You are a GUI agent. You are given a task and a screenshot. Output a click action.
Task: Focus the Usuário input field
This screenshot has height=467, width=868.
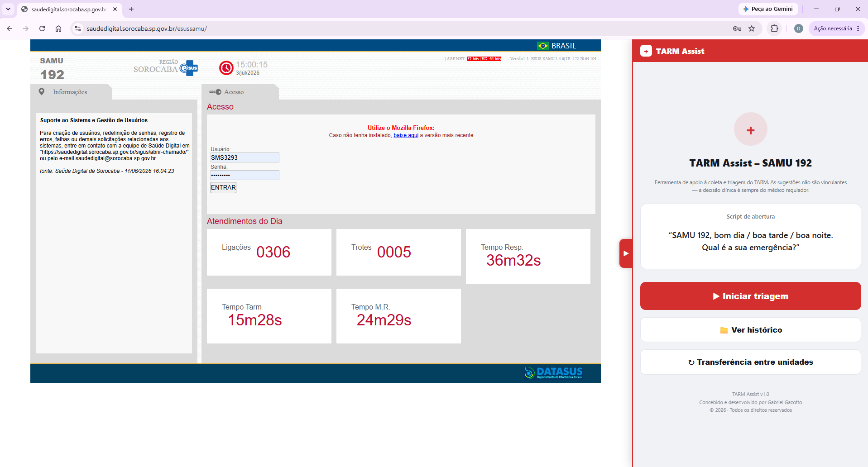(245, 157)
